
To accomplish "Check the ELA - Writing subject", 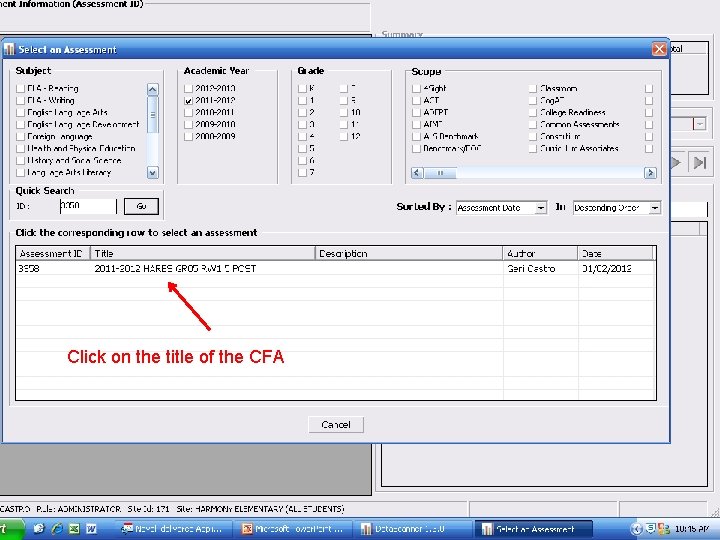I will [x=20, y=101].
